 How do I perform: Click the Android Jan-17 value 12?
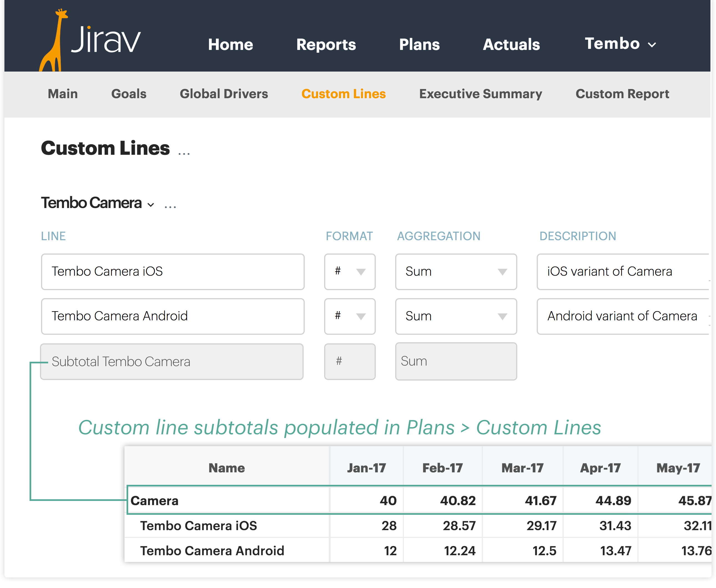point(390,551)
